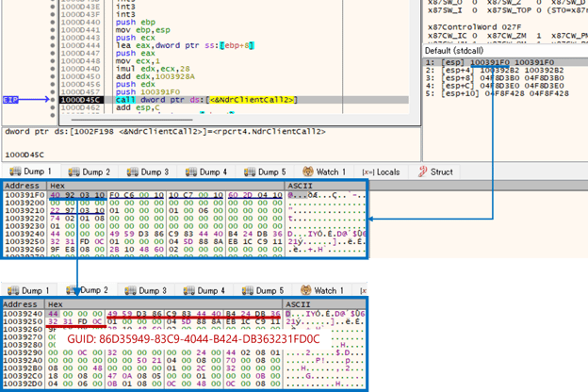Screen dimensions: 588x392
Task: Open Watch 1 tab in the lower panel
Action: [323, 290]
